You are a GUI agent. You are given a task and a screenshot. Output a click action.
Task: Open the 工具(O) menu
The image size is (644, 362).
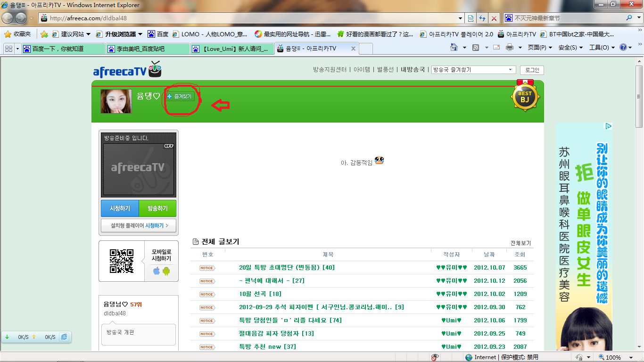point(602,47)
